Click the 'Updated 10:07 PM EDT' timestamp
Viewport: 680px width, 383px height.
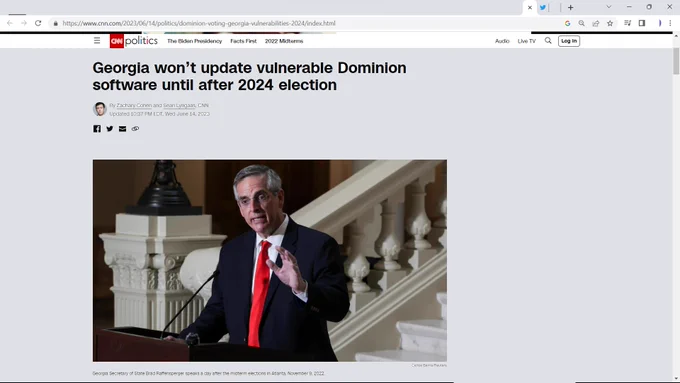pyautogui.click(x=159, y=114)
